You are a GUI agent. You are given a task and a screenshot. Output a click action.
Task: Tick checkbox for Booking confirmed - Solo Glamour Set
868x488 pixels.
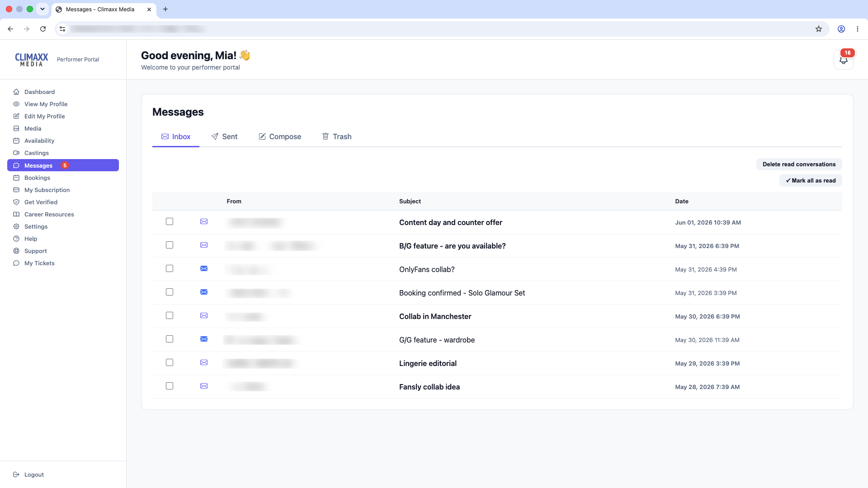pos(170,292)
